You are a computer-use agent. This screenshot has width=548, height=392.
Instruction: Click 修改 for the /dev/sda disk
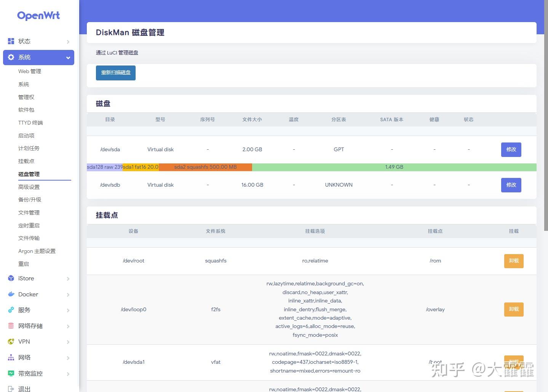pos(511,149)
